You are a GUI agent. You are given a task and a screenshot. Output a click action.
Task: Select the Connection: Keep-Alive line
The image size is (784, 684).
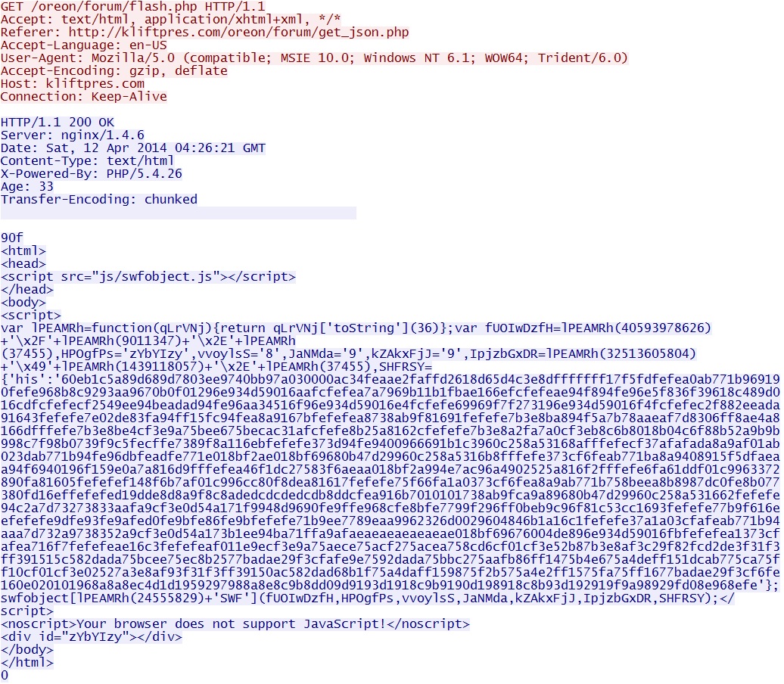[x=83, y=97]
